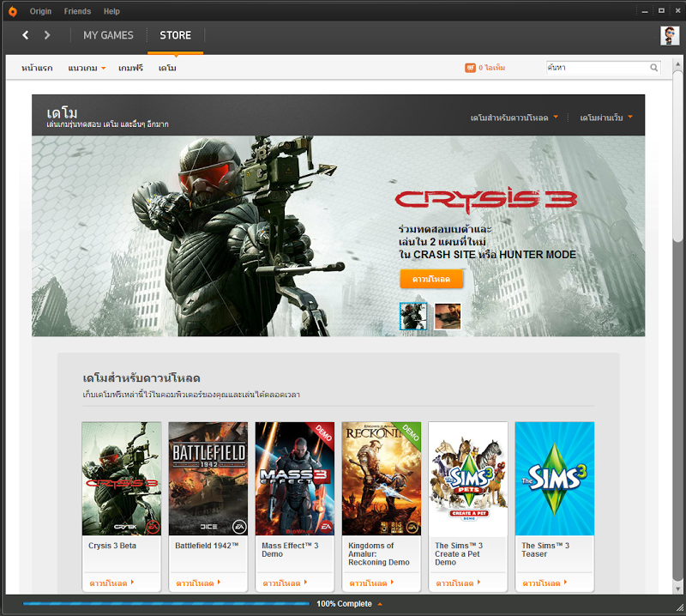Click the Mass Effect 3 Demo title
Viewport: 686px width, 616px height.
tap(290, 550)
